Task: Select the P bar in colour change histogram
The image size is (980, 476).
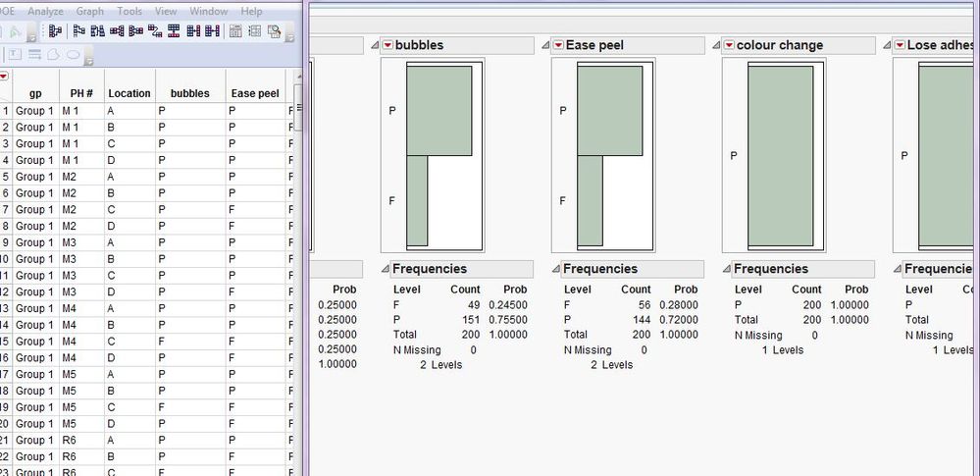Action: click(780, 156)
